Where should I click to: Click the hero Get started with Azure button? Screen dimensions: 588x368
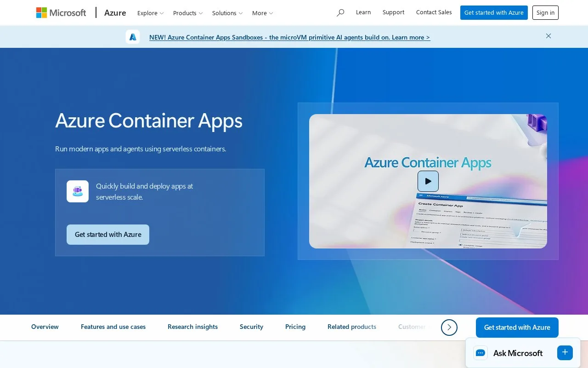[x=108, y=235]
